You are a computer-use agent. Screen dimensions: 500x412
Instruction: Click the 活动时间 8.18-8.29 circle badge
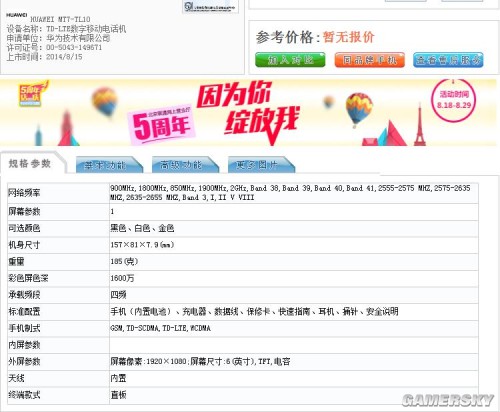coord(453,100)
